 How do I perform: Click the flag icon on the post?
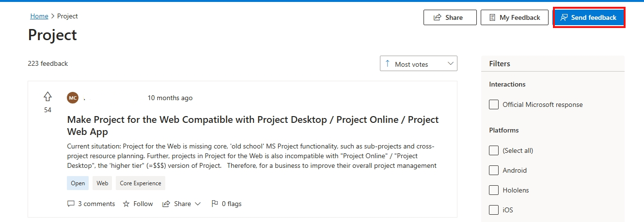(215, 204)
